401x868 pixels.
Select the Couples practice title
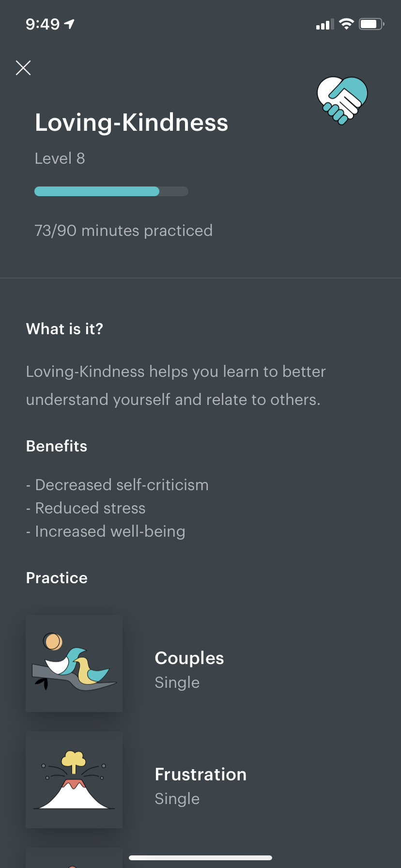pos(189,658)
